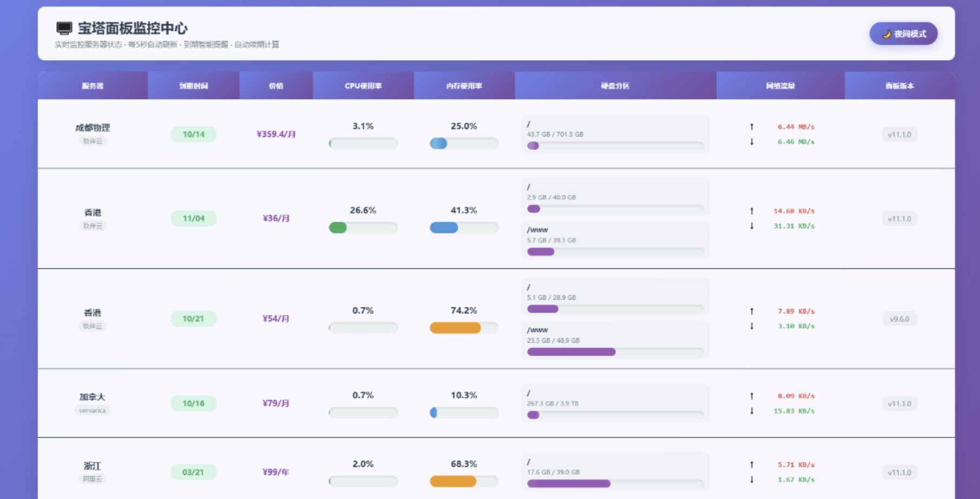Click the upload arrow in 加拿大 row
The image size is (980, 499).
(x=751, y=396)
